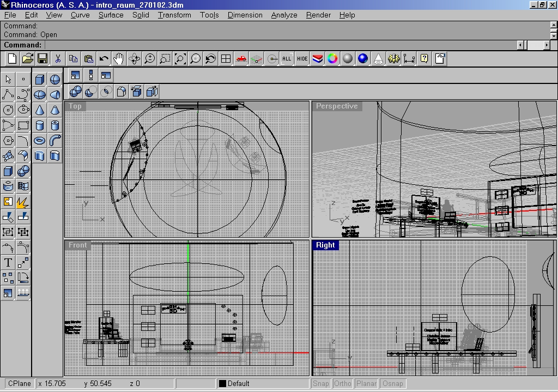Expand the Surface menu

point(111,15)
